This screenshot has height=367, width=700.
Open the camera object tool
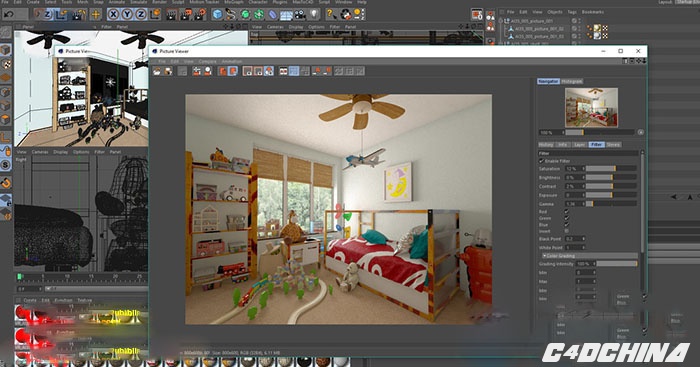(x=300, y=15)
